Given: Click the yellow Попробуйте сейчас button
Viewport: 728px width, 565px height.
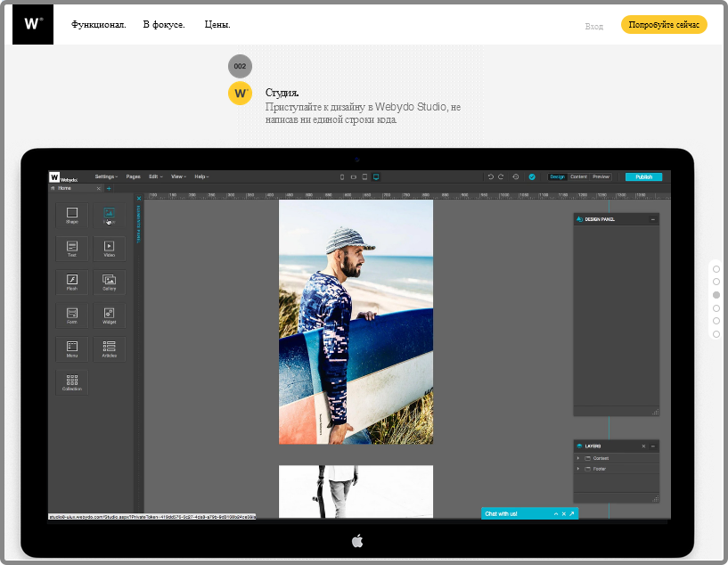Looking at the screenshot, I should pyautogui.click(x=664, y=25).
